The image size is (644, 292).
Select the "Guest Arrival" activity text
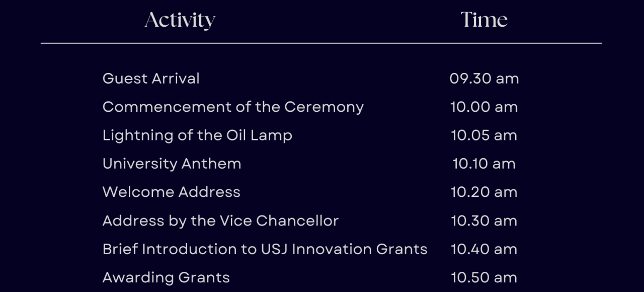click(x=151, y=79)
